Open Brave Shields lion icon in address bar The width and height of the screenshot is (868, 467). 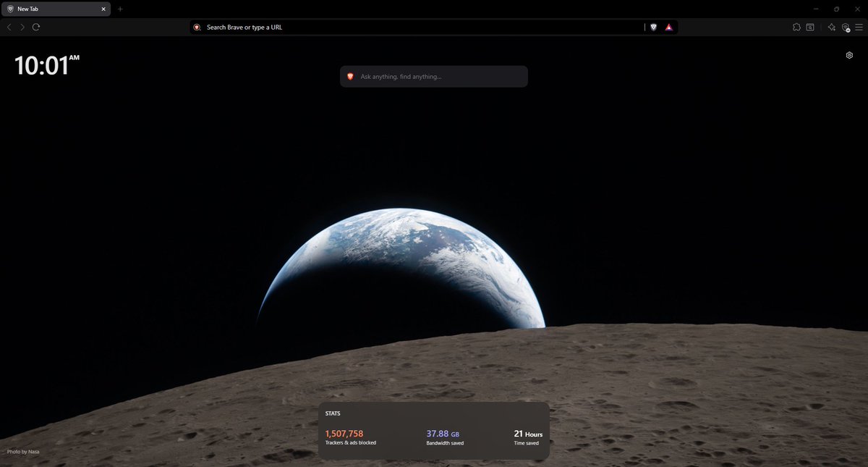point(654,27)
